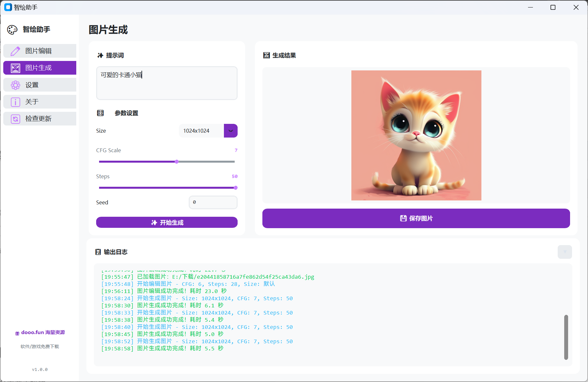The image size is (588, 382).
Task: Select the 图片编辑 pencil icon in sidebar
Action: (x=15, y=51)
